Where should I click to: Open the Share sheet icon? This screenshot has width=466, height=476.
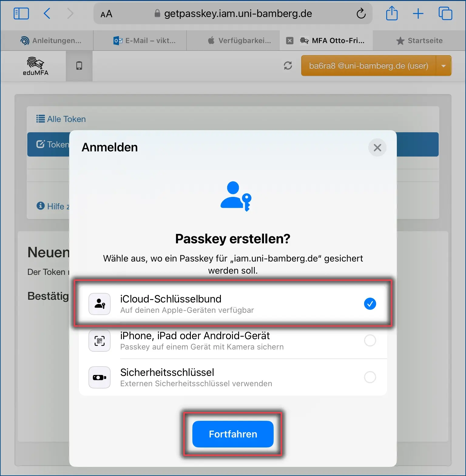pyautogui.click(x=392, y=13)
